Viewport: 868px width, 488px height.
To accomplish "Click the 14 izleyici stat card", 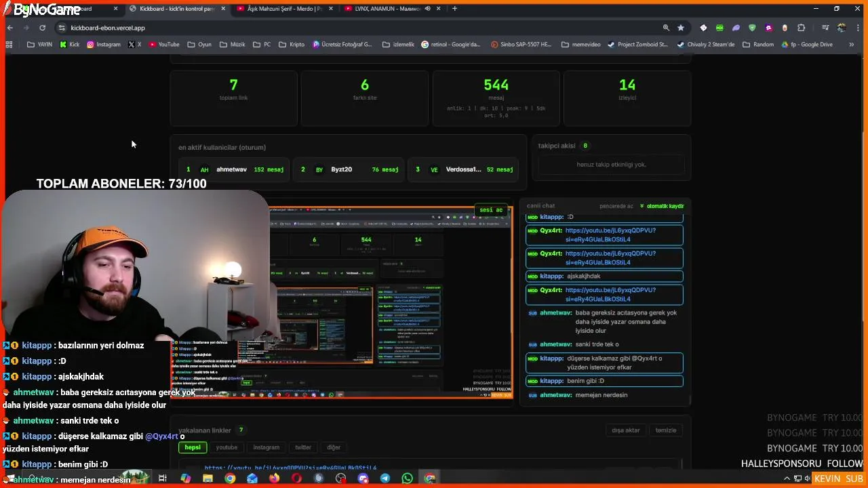I will click(x=627, y=98).
